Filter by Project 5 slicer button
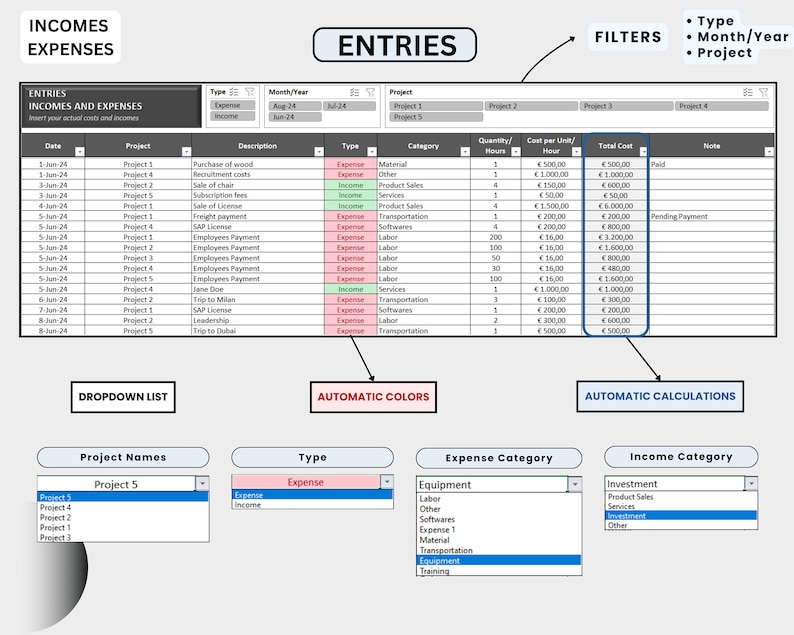The width and height of the screenshot is (794, 635). click(x=436, y=116)
